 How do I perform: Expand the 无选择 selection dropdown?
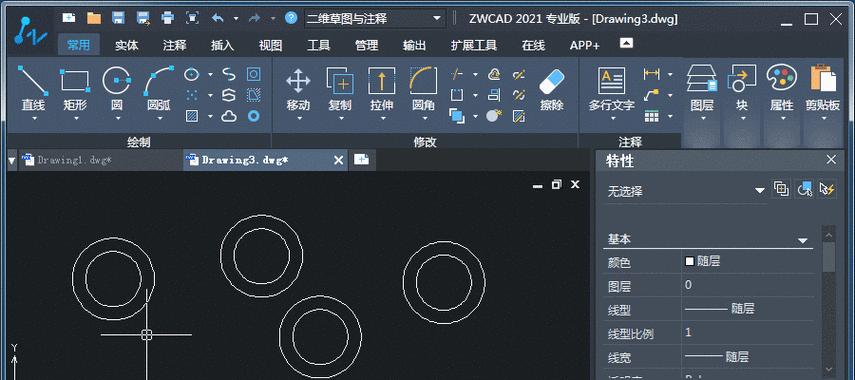click(687, 191)
